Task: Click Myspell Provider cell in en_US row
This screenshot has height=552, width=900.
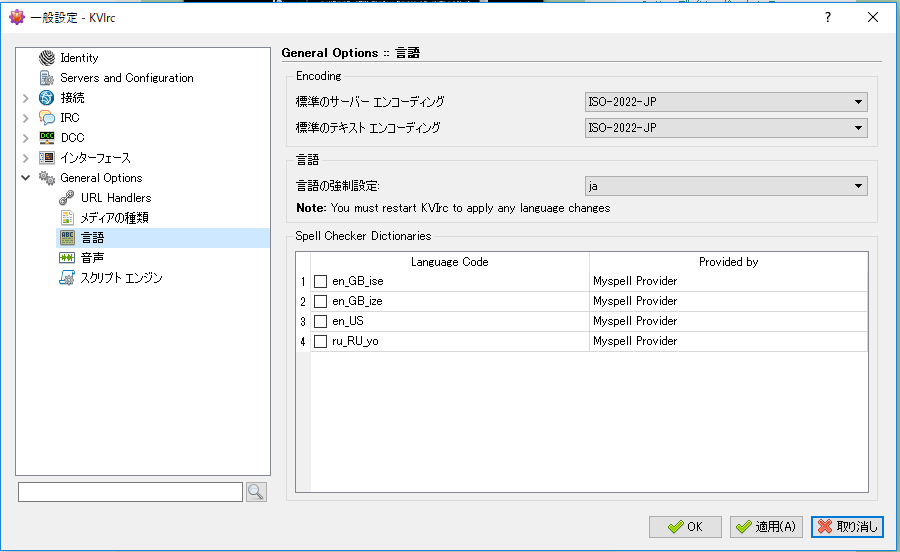Action: click(x=728, y=321)
